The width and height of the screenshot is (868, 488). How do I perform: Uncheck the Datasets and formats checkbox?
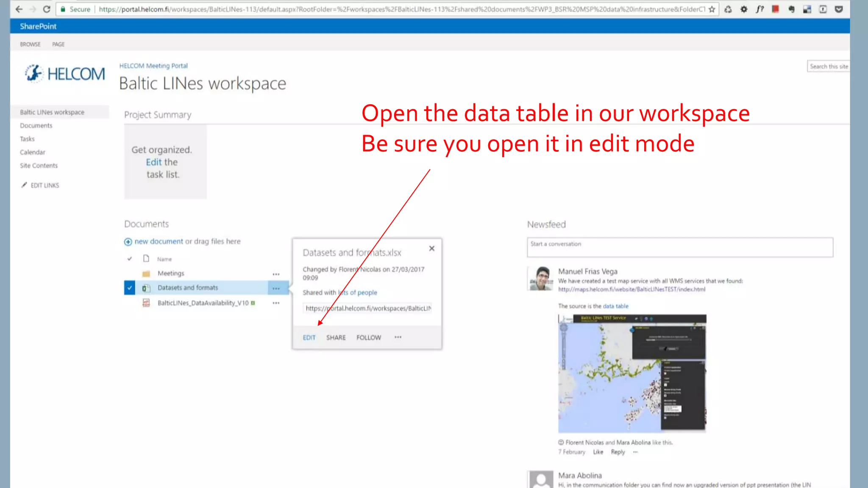[130, 288]
